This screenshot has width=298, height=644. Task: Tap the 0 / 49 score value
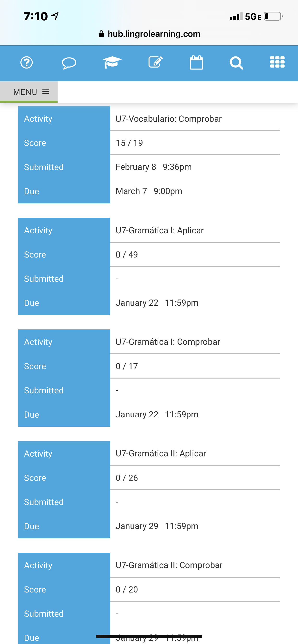click(127, 254)
